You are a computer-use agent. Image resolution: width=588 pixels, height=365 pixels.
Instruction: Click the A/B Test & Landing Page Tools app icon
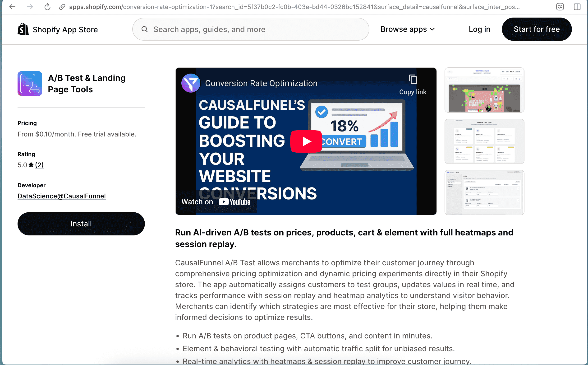tap(30, 83)
